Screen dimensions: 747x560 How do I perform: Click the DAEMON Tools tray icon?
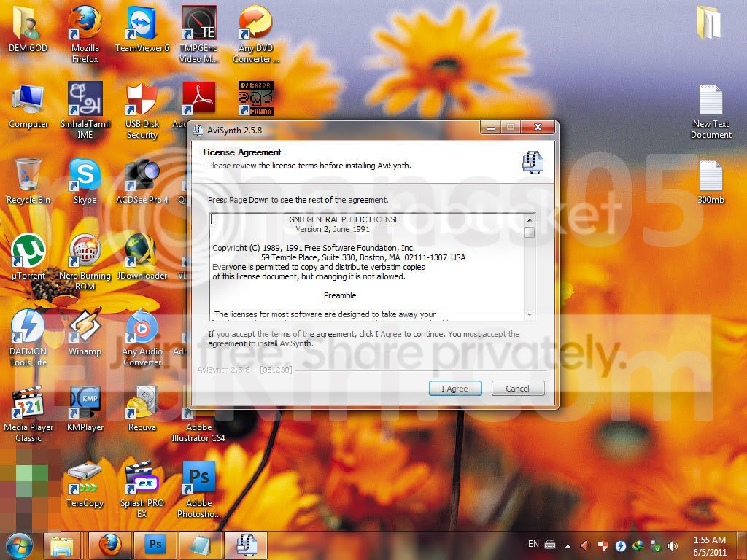coord(620,545)
